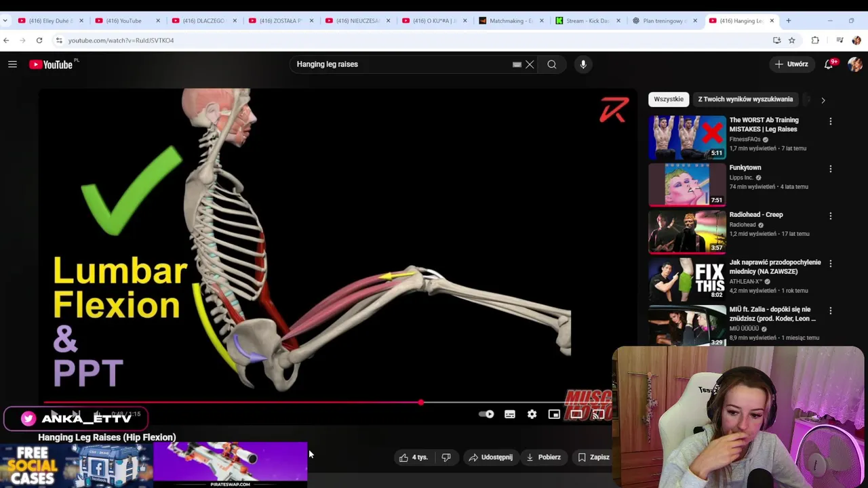Open video settings gear
Viewport: 868px width, 488px height.
click(x=532, y=414)
